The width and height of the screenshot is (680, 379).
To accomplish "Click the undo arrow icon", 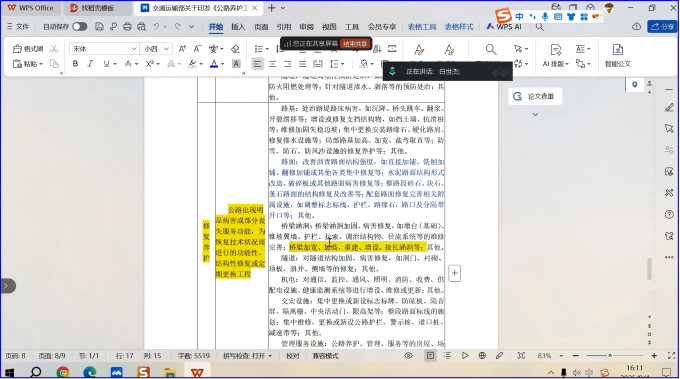I will pyautogui.click(x=156, y=27).
